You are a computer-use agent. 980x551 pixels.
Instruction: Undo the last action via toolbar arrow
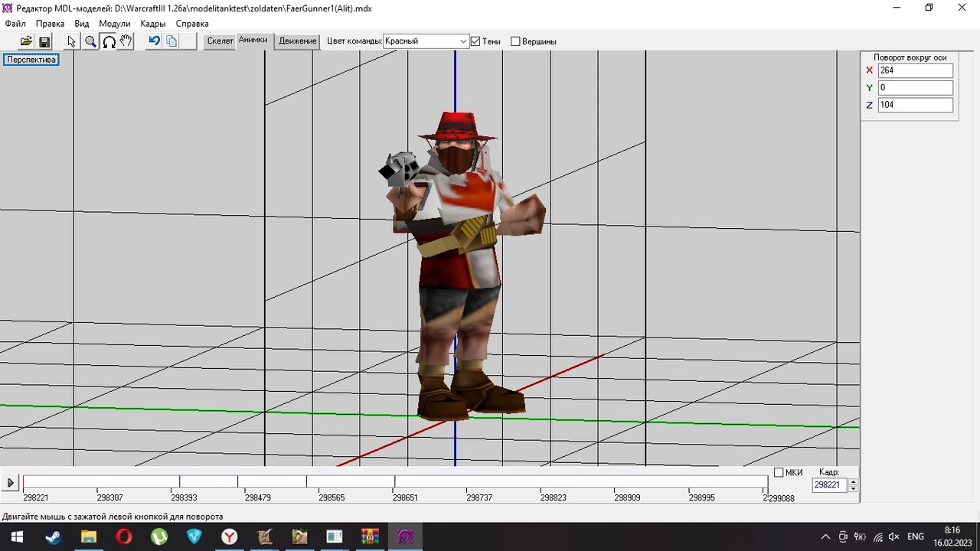154,41
